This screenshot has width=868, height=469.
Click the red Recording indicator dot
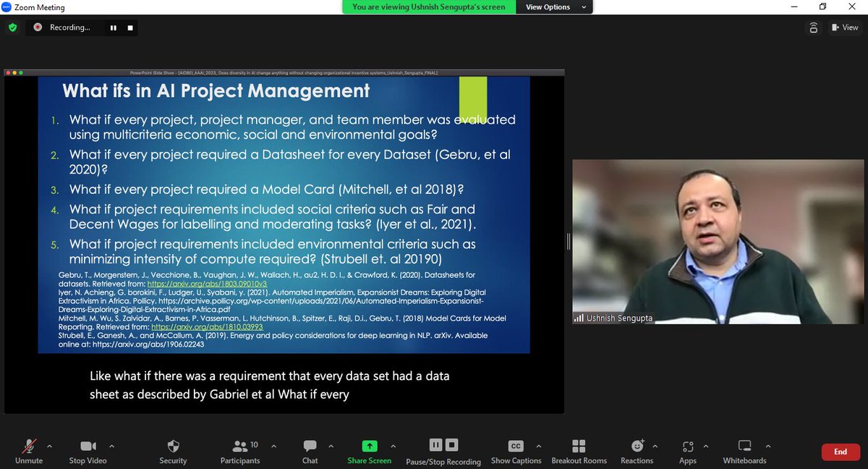tap(38, 28)
